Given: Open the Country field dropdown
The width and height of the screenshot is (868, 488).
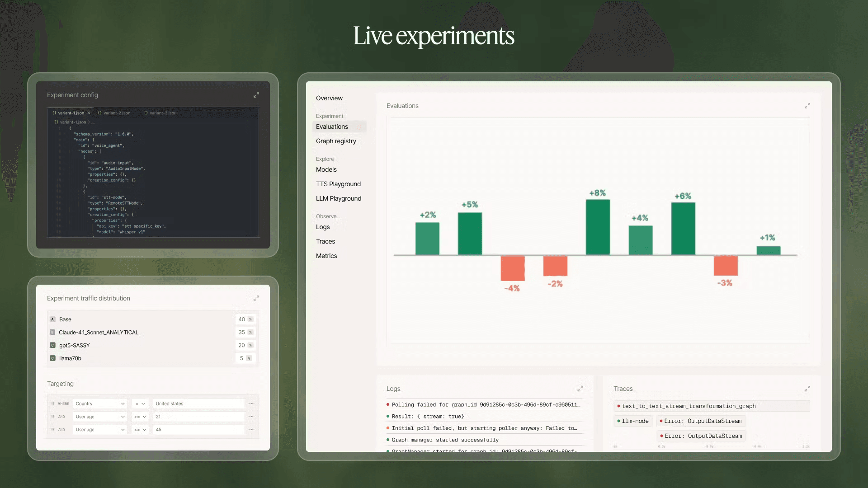Looking at the screenshot, I should (x=99, y=404).
